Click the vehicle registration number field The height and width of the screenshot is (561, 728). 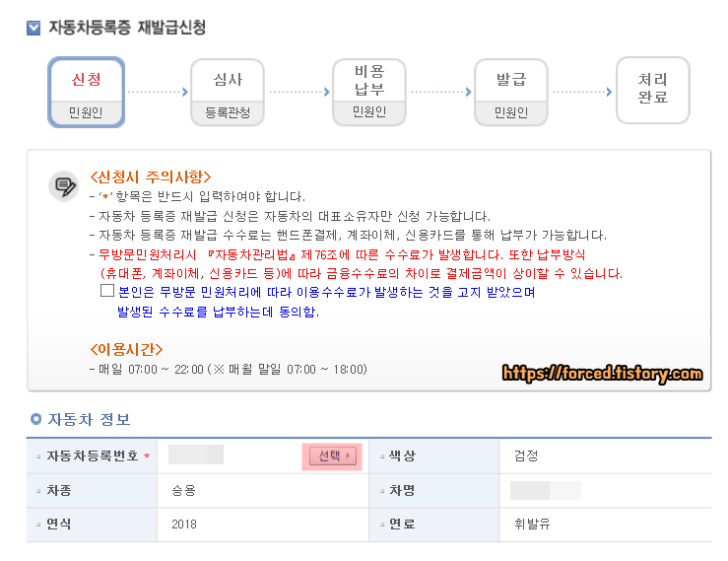click(196, 455)
